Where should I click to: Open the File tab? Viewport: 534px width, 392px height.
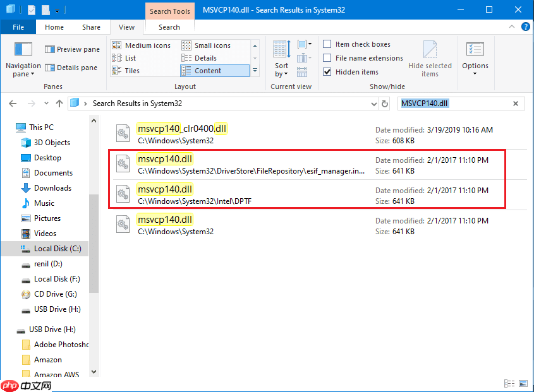(x=18, y=27)
